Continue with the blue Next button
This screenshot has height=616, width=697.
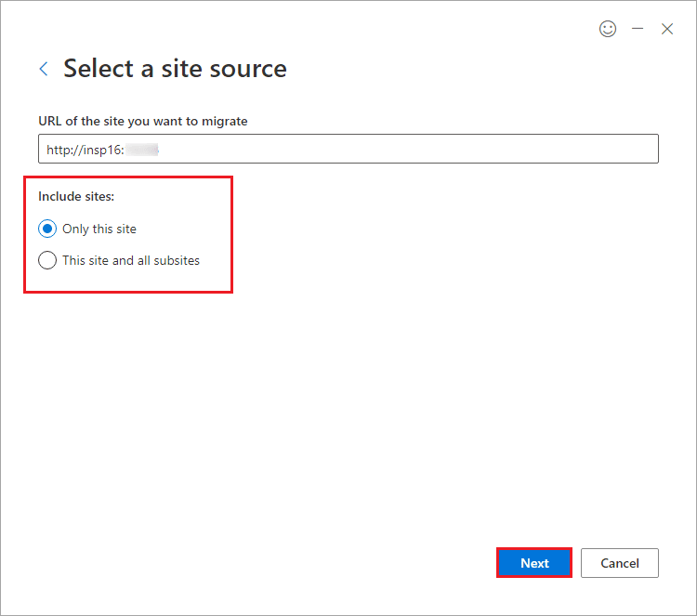(534, 563)
